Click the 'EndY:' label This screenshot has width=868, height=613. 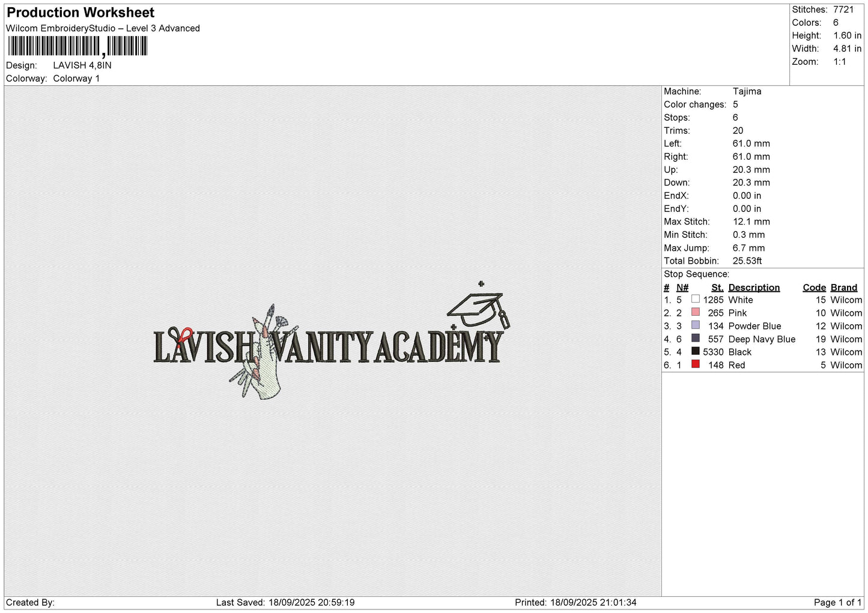pos(676,209)
